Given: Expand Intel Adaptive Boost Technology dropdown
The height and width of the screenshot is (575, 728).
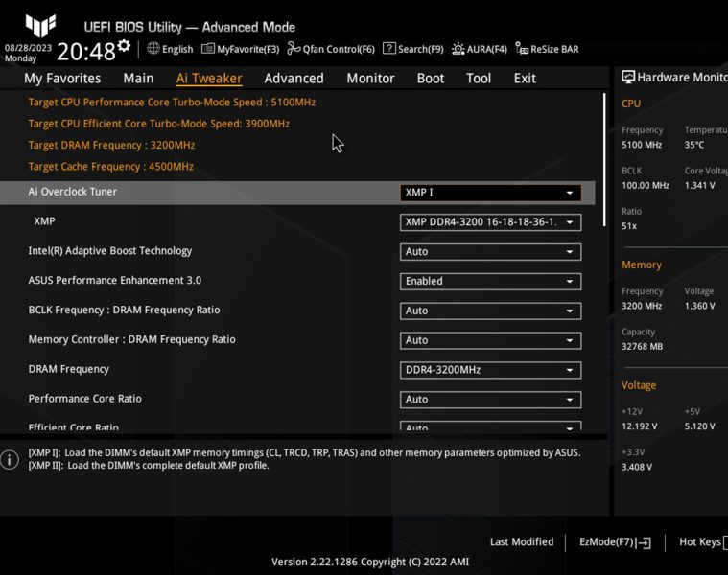Looking at the screenshot, I should coord(490,252).
